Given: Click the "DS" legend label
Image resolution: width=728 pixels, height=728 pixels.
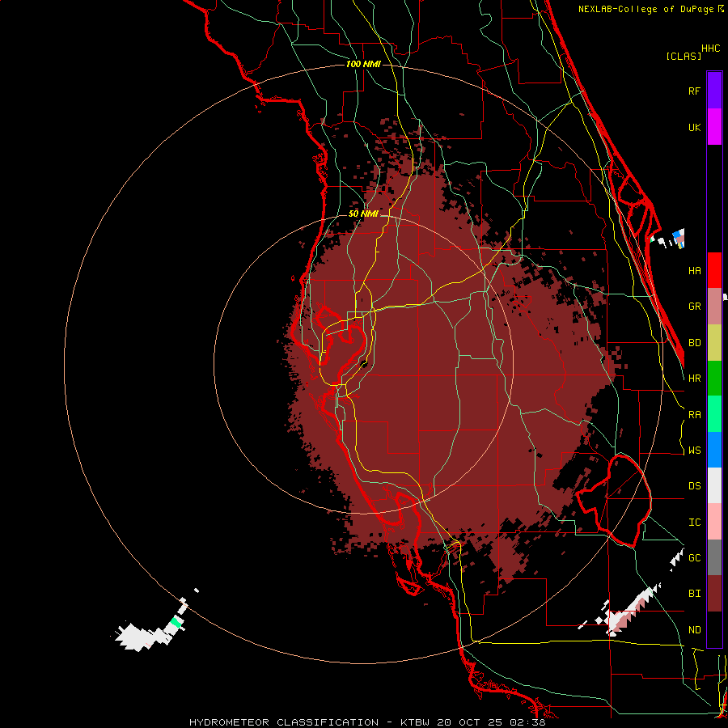Looking at the screenshot, I should point(694,486).
